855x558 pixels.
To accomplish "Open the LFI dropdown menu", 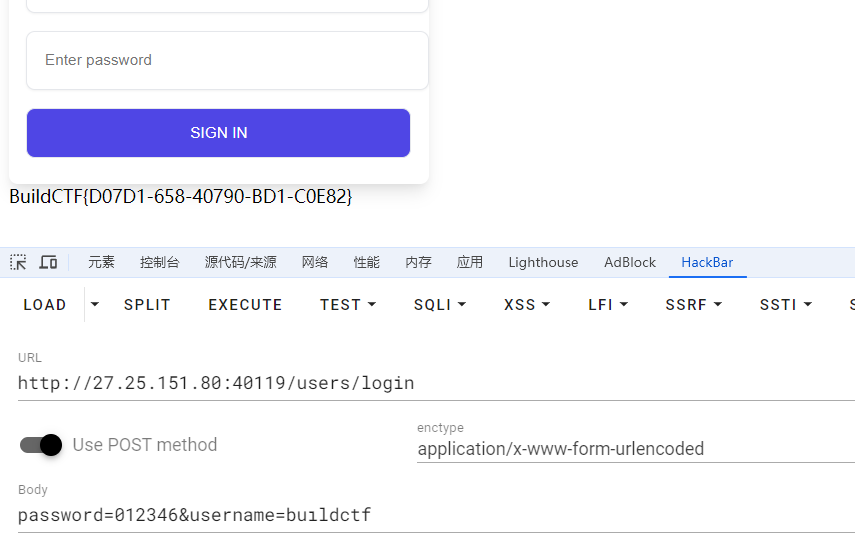I will pos(607,304).
